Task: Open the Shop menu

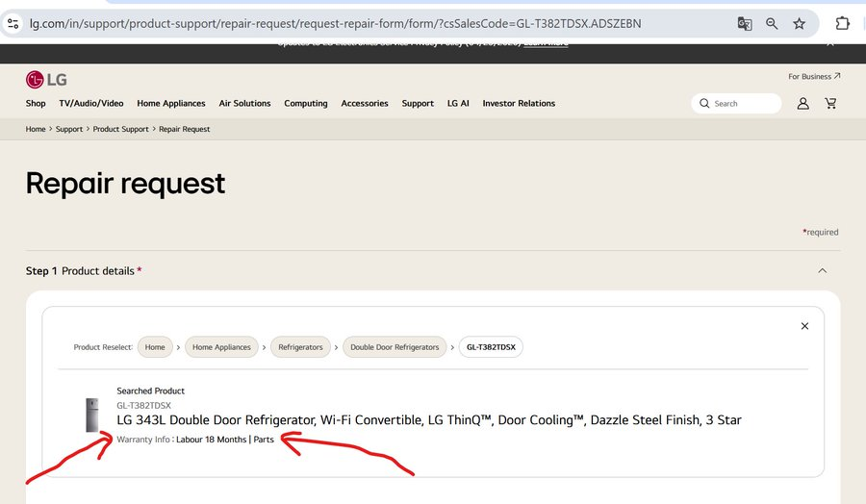Action: click(36, 103)
